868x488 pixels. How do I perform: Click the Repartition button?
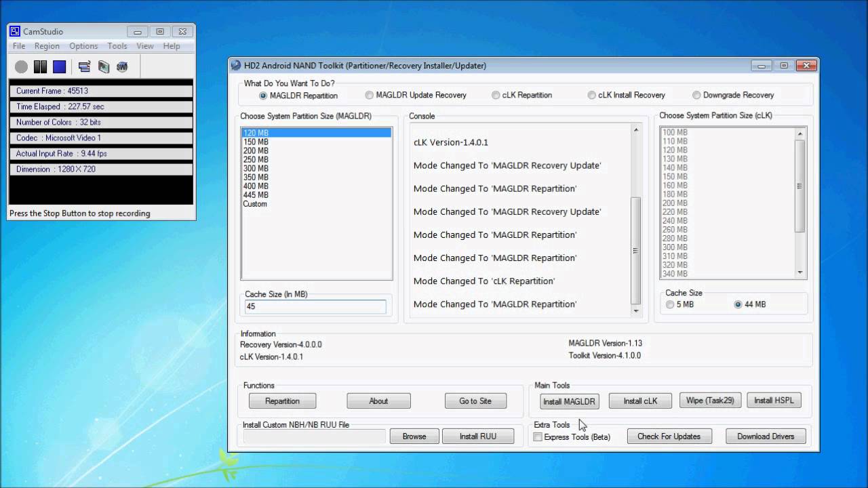(283, 401)
